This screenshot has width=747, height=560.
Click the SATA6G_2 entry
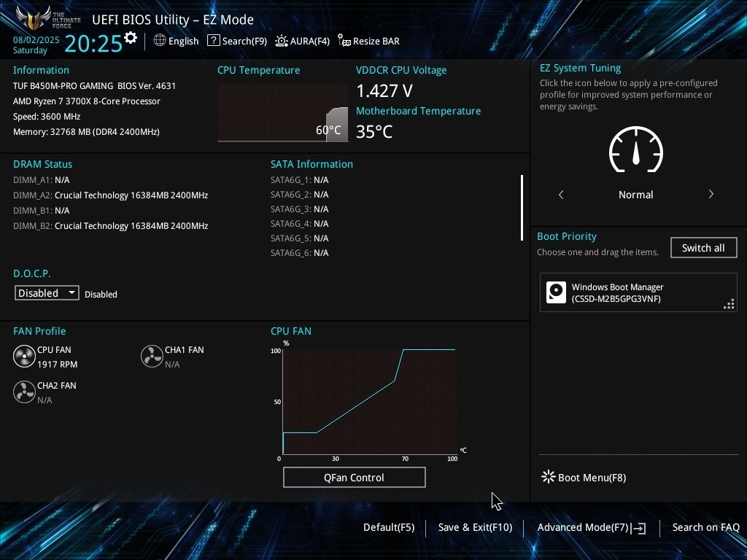click(x=300, y=194)
